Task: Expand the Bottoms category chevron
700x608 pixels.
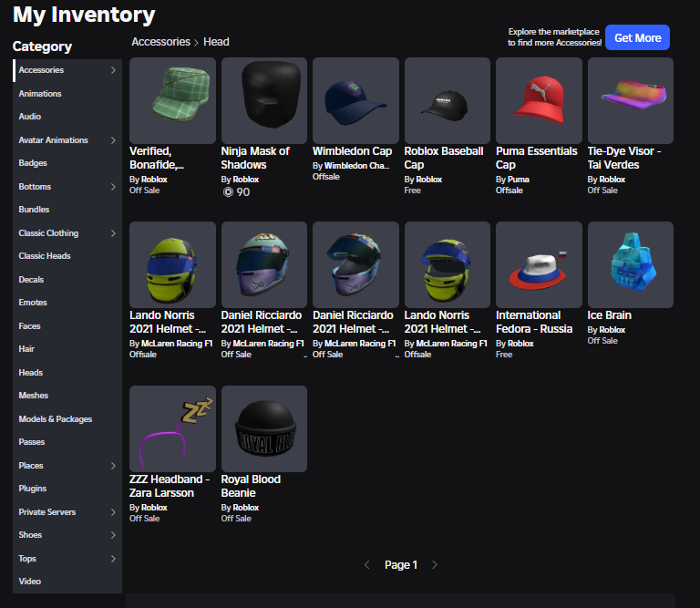Action: (x=113, y=187)
